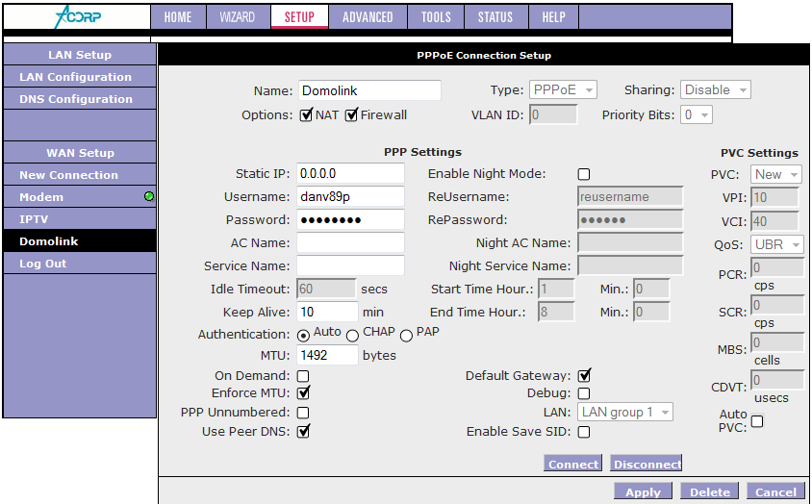Viewport: 812px width, 504px height.
Task: Go to the WIZARD tab
Action: (x=237, y=17)
